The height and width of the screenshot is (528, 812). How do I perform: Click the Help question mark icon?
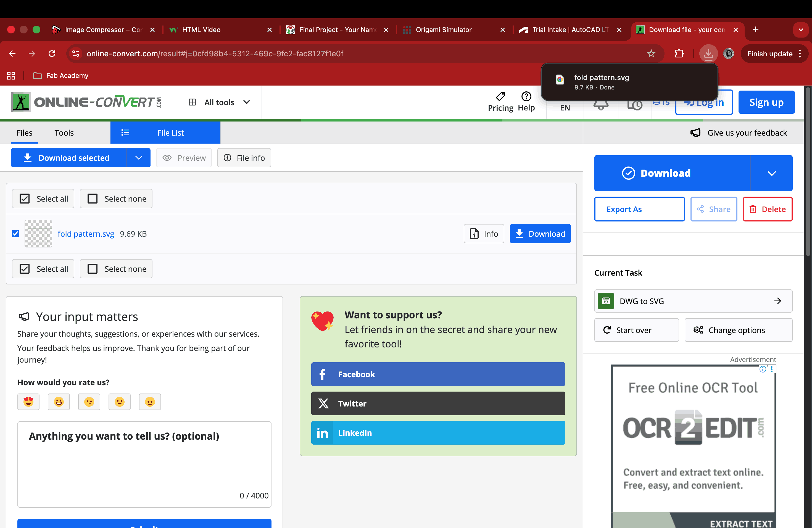pyautogui.click(x=526, y=97)
